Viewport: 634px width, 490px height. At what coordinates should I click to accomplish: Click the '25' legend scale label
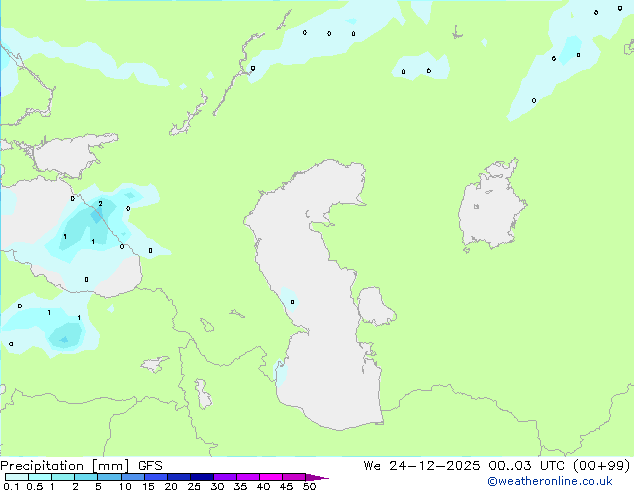(x=194, y=486)
